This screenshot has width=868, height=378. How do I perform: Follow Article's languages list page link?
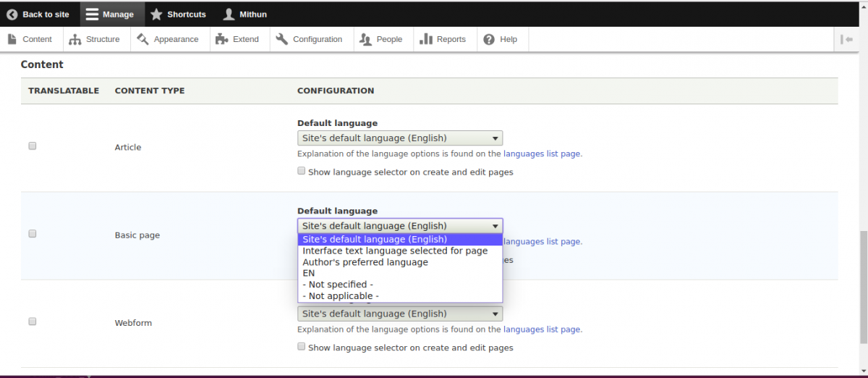click(x=542, y=154)
